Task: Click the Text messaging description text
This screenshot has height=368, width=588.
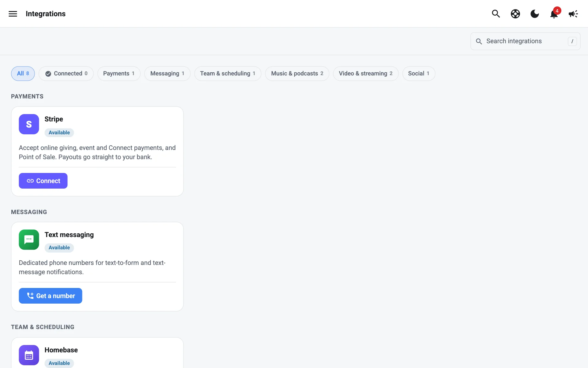Action: 92,267
